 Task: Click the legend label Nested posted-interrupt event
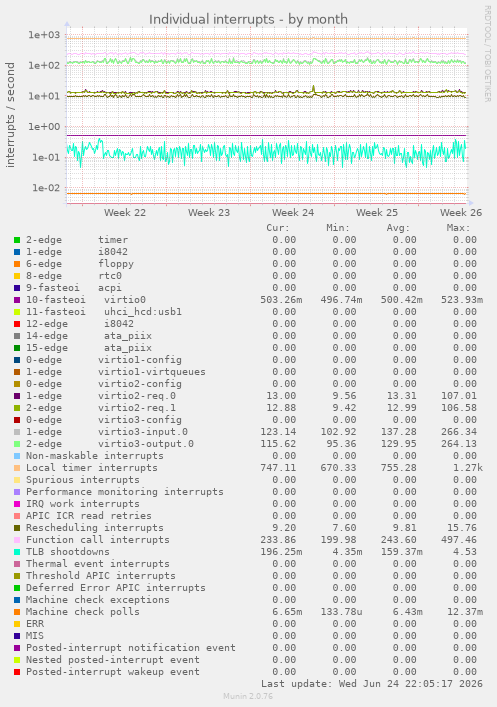click(113, 660)
